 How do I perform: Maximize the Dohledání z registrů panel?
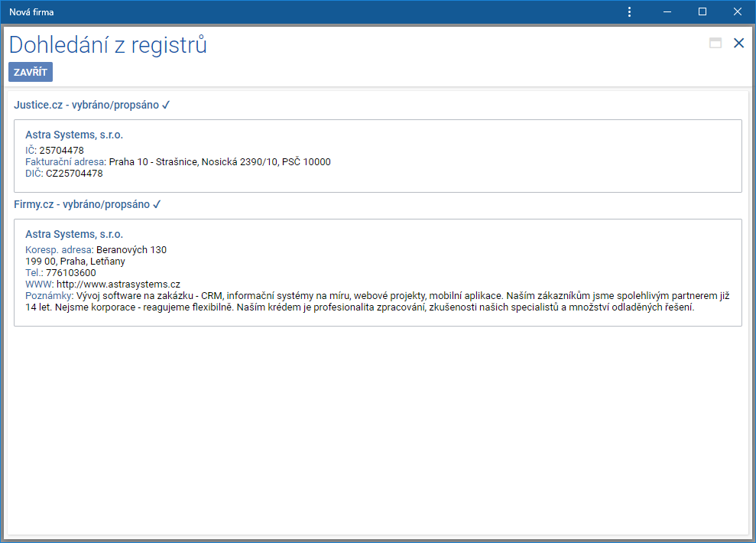(715, 44)
